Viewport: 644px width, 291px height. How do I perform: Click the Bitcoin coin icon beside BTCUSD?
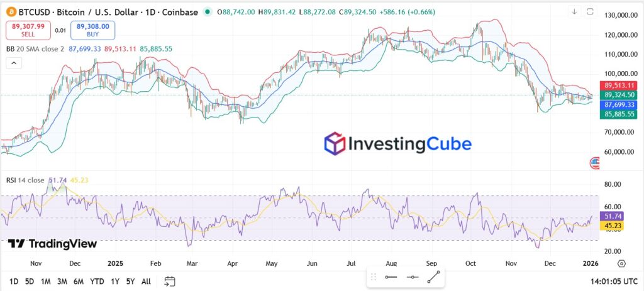[9, 12]
